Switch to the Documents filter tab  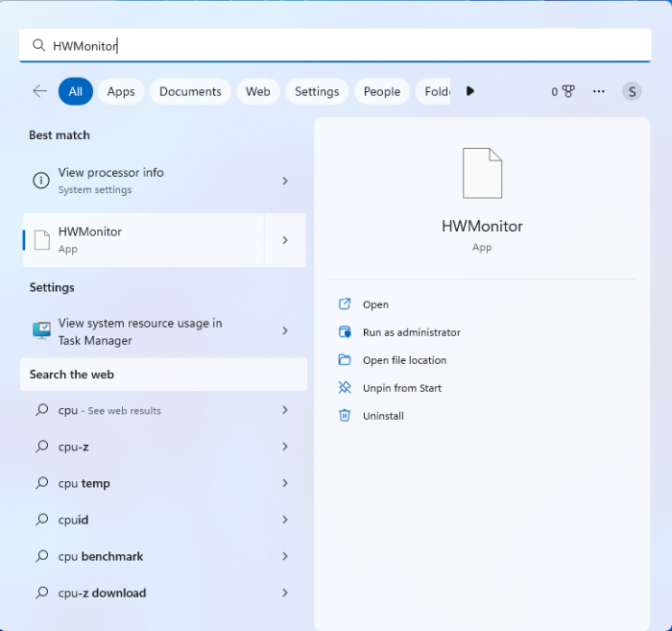pos(190,91)
